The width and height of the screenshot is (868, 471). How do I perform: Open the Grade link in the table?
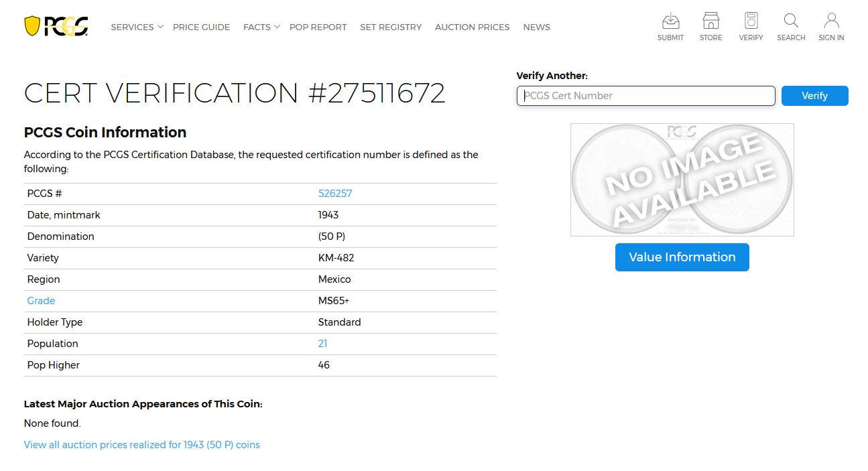41,301
